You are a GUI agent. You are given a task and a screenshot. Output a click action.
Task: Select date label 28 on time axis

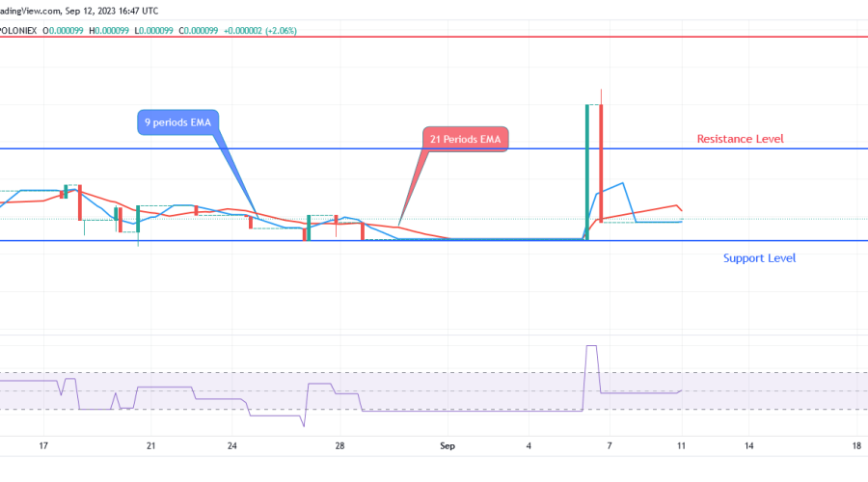pyautogui.click(x=340, y=446)
